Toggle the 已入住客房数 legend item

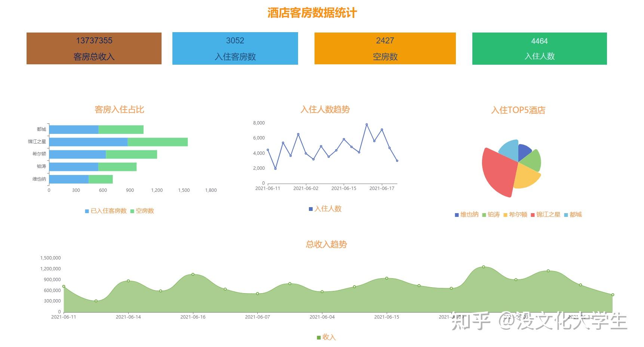click(x=106, y=211)
